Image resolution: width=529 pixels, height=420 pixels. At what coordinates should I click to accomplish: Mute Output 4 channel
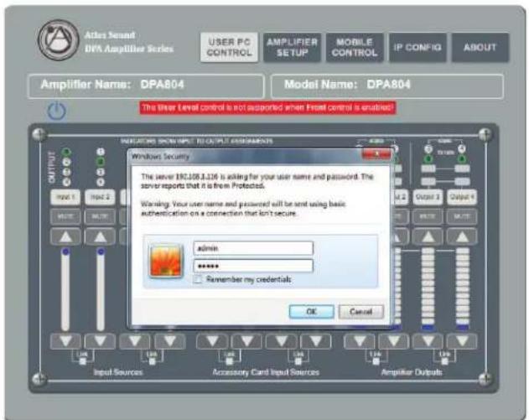[x=462, y=216]
